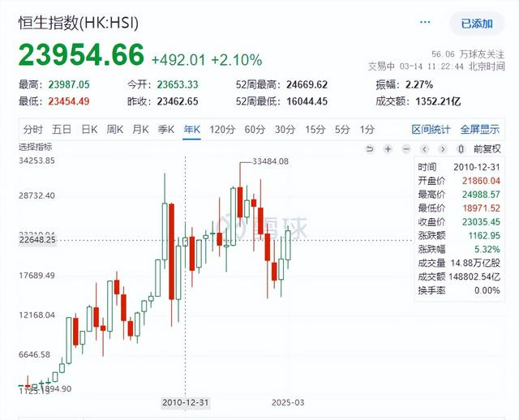Select the 季K chart tab

coord(165,130)
